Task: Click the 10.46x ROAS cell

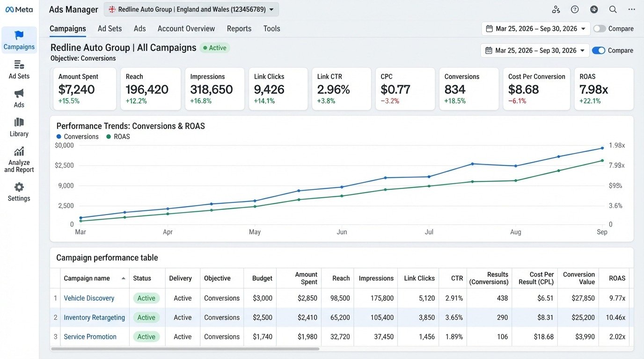Action: pos(615,317)
